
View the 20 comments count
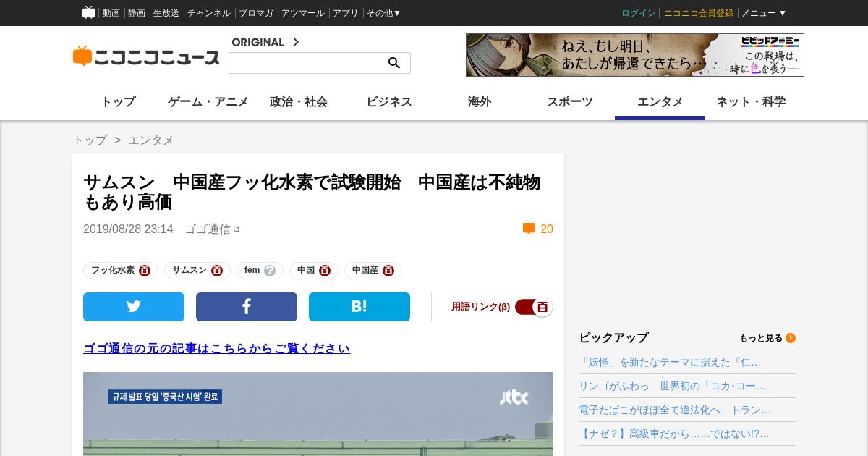click(x=547, y=229)
